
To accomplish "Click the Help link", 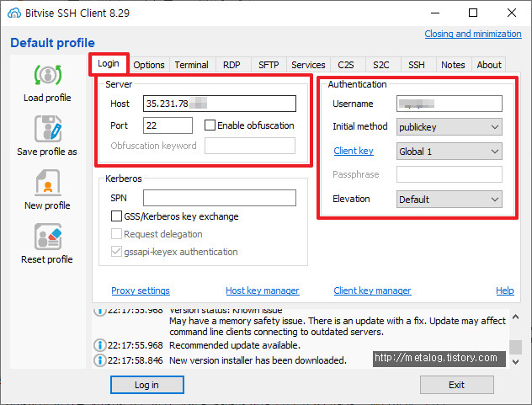I will (505, 290).
